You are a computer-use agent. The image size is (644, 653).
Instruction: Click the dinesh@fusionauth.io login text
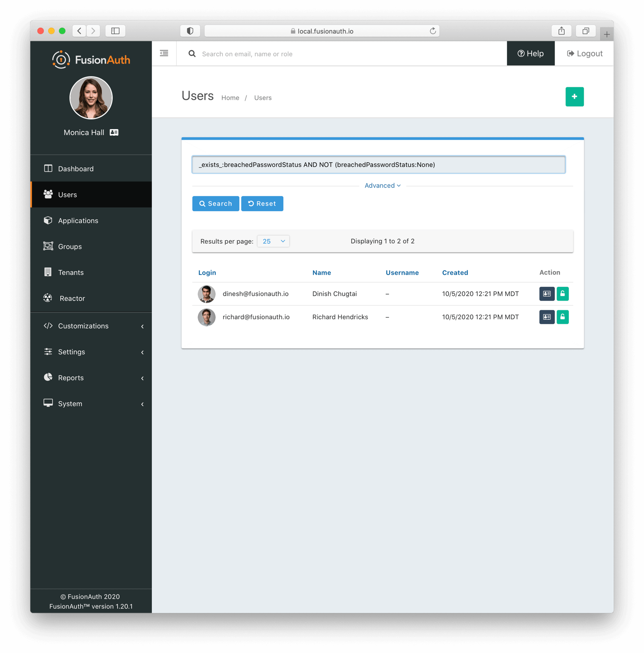coord(256,294)
